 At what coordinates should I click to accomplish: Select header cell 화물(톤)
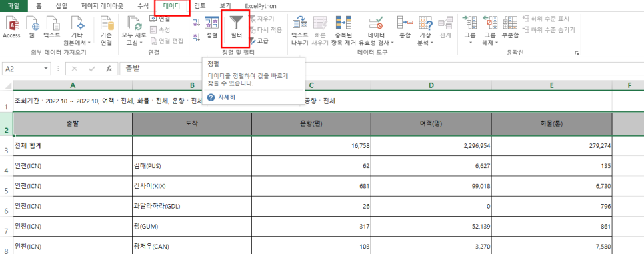[x=551, y=123]
